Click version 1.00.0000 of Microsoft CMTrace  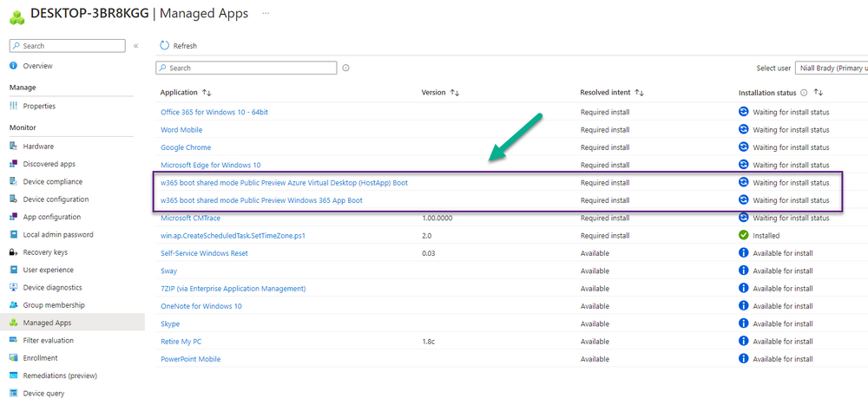pos(437,218)
